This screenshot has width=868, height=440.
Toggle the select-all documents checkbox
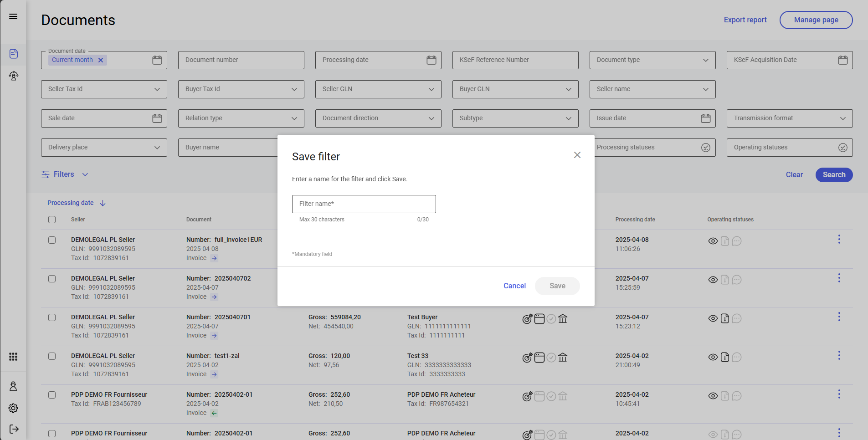pos(52,220)
